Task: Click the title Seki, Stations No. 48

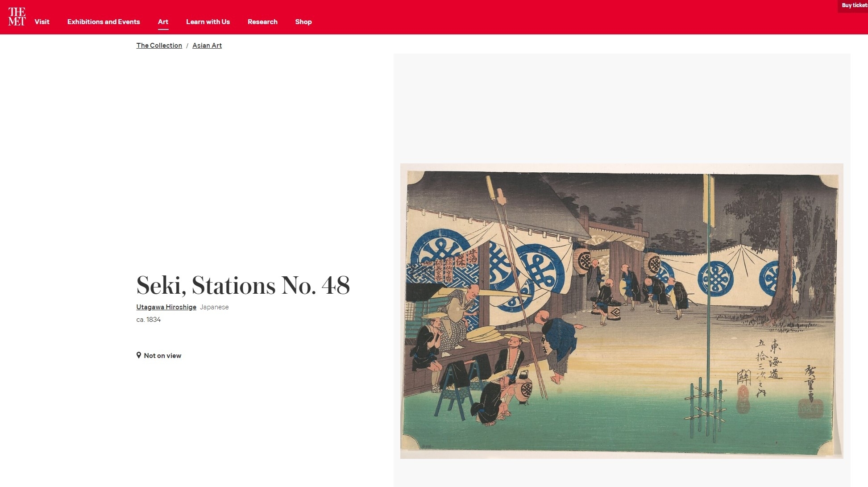Action: tap(243, 286)
